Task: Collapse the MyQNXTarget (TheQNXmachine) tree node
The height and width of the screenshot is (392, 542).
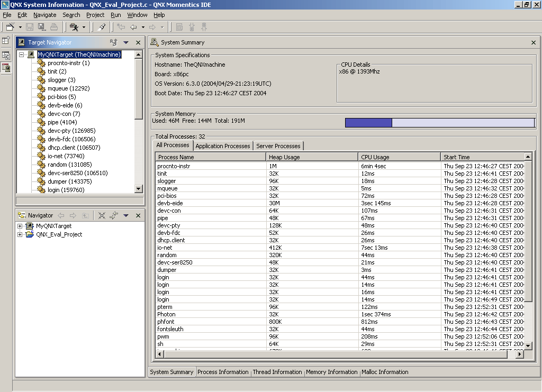Action: point(20,54)
